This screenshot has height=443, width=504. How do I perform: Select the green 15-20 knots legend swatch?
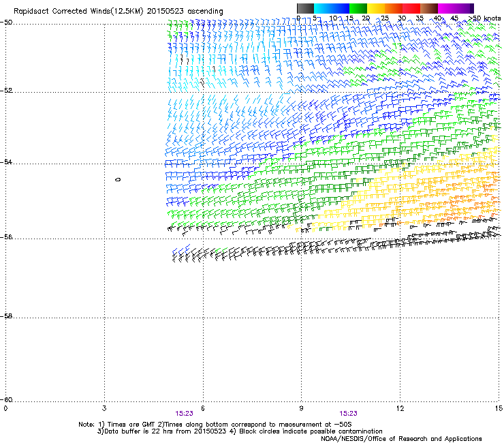[358, 8]
